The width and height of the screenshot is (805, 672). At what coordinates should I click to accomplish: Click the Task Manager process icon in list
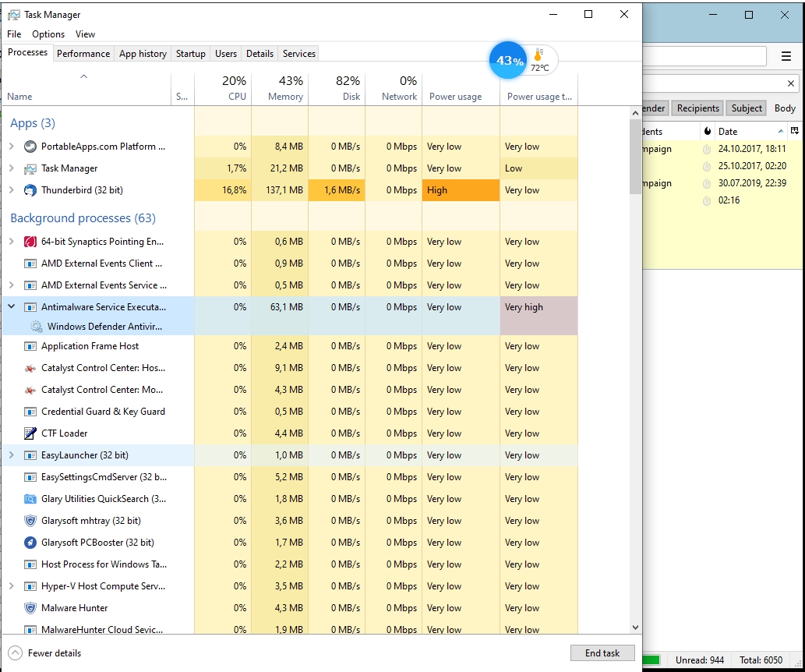[30, 168]
